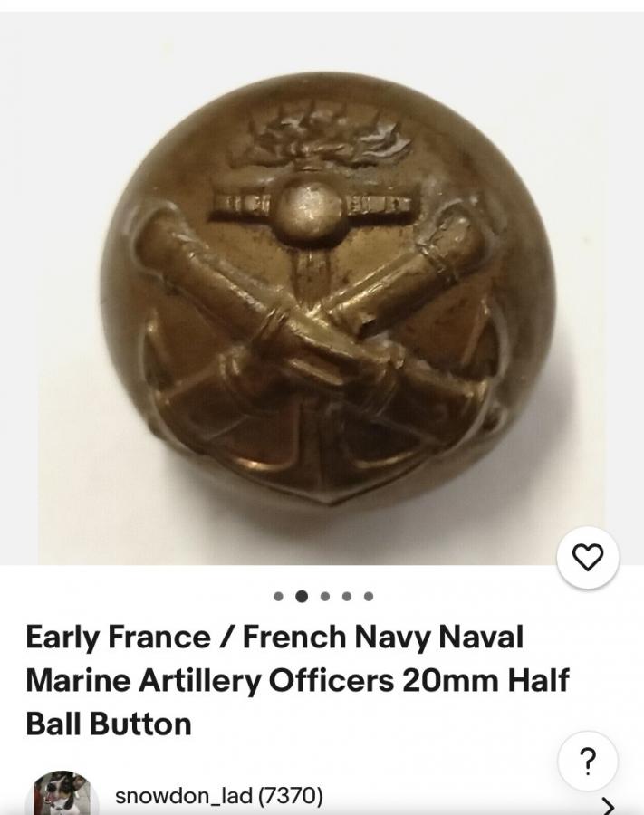Go to the fourth photo indicator dot
644x815 pixels.
click(x=347, y=596)
